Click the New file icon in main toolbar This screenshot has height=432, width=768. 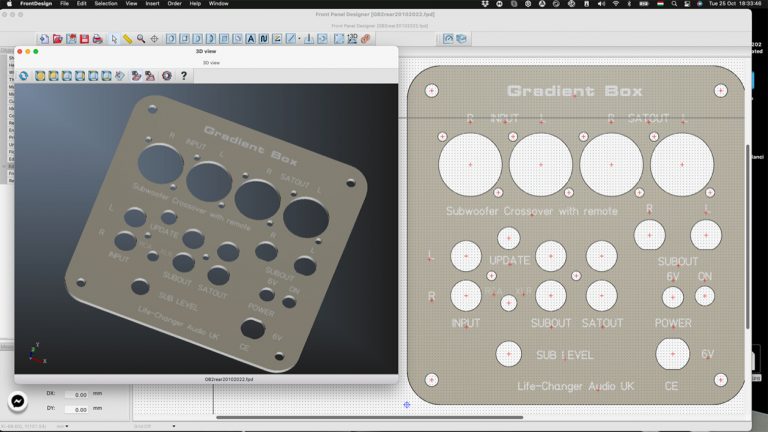[44, 39]
